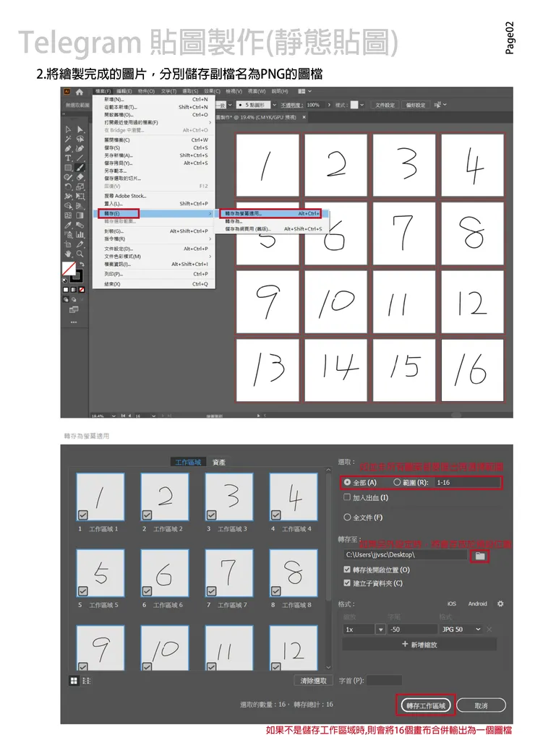Select the Type tool
This screenshot has height=756, width=535.
tap(68, 158)
